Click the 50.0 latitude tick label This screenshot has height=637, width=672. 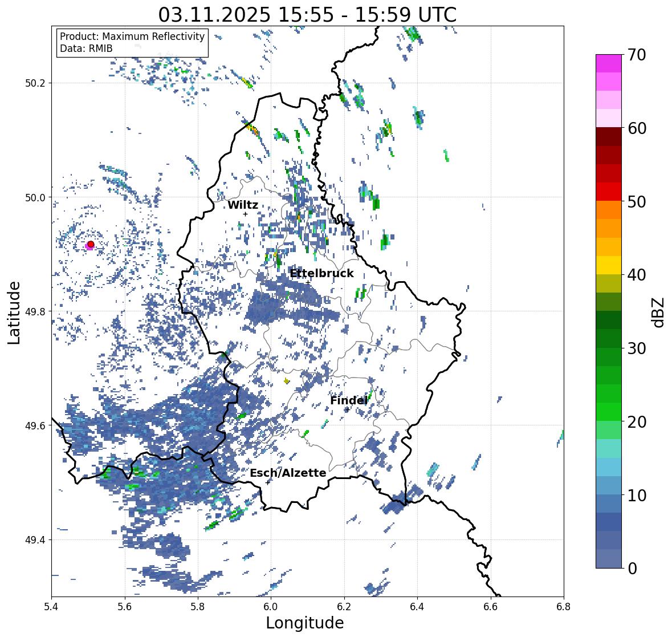coord(35,198)
